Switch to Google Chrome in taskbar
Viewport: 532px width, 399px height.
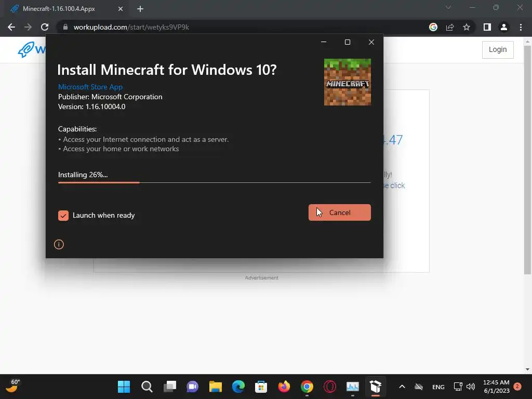coord(307,387)
